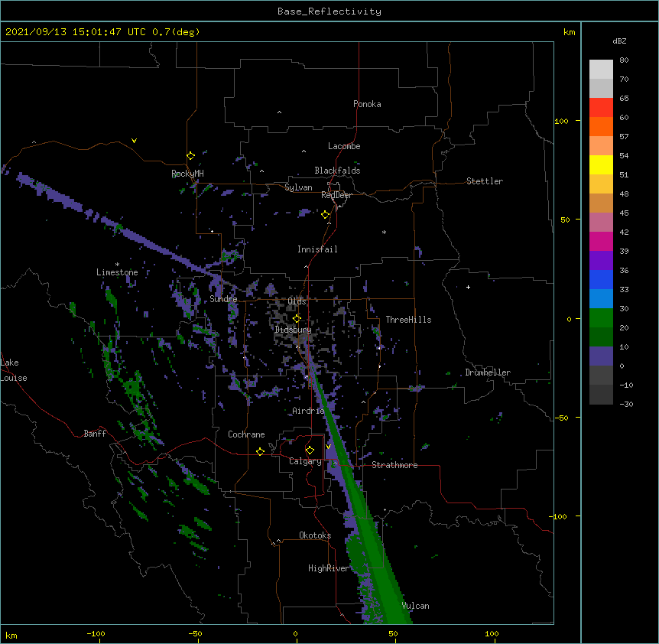The height and width of the screenshot is (644, 659).
Task: Click the Stettler label
Action: [x=485, y=181]
